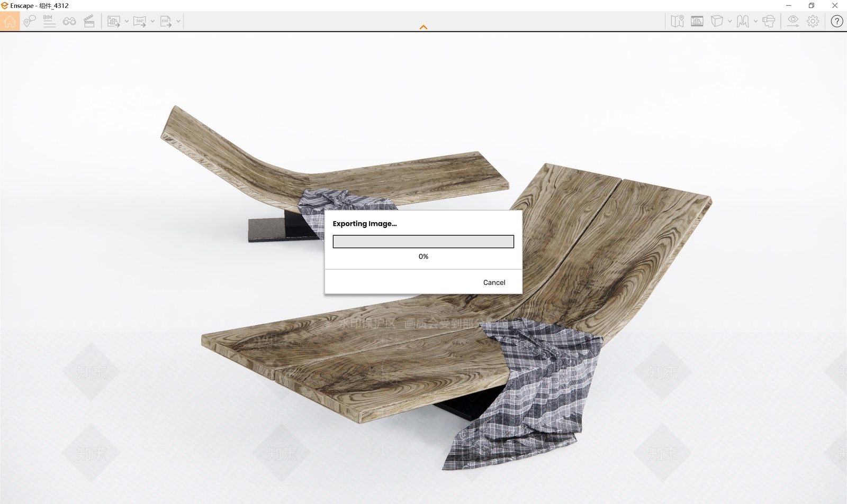Open the mini map icon
The height and width of the screenshot is (504, 847).
[x=677, y=21]
